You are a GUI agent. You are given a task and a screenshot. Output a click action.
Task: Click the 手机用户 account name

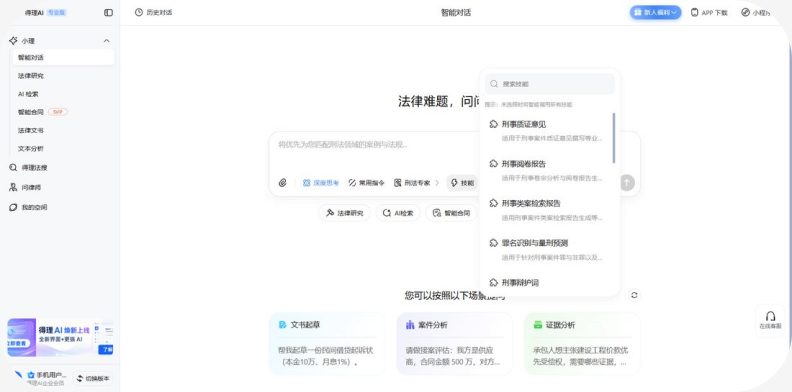pyautogui.click(x=51, y=375)
